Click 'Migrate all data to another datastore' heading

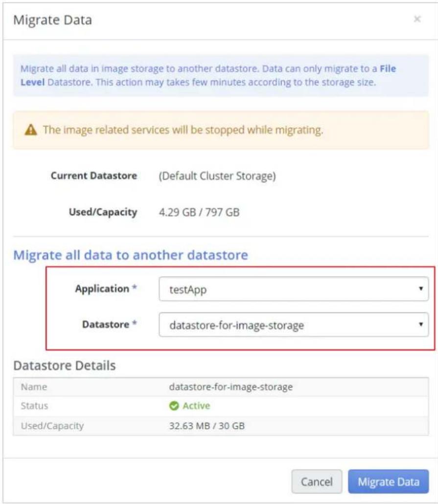pyautogui.click(x=131, y=255)
